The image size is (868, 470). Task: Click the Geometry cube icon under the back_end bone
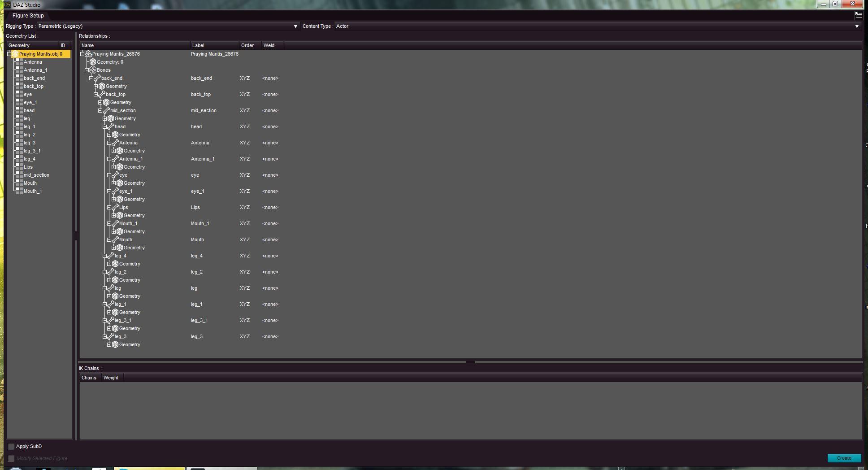click(x=102, y=86)
